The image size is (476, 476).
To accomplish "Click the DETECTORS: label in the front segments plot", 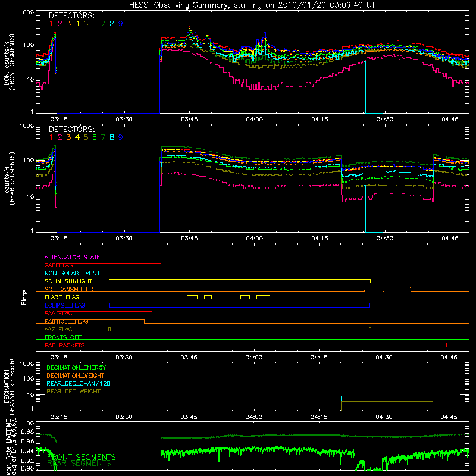I will (71, 15).
